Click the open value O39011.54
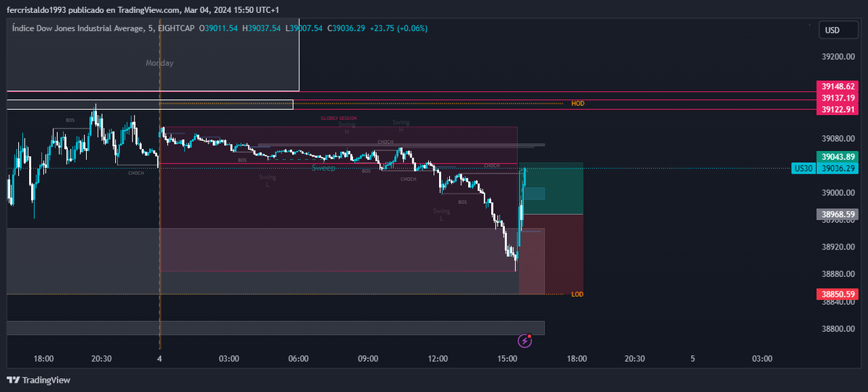This screenshot has width=868, height=392. pos(218,28)
